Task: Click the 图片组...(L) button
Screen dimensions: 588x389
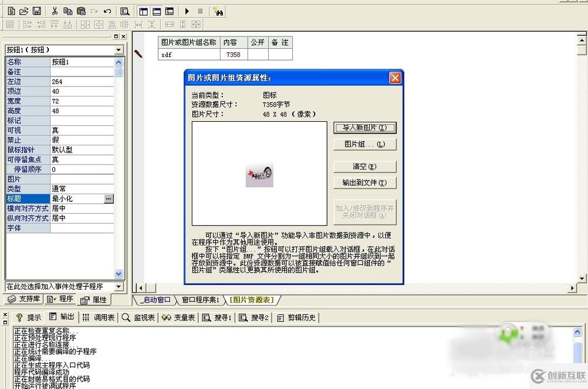Action: [365, 144]
